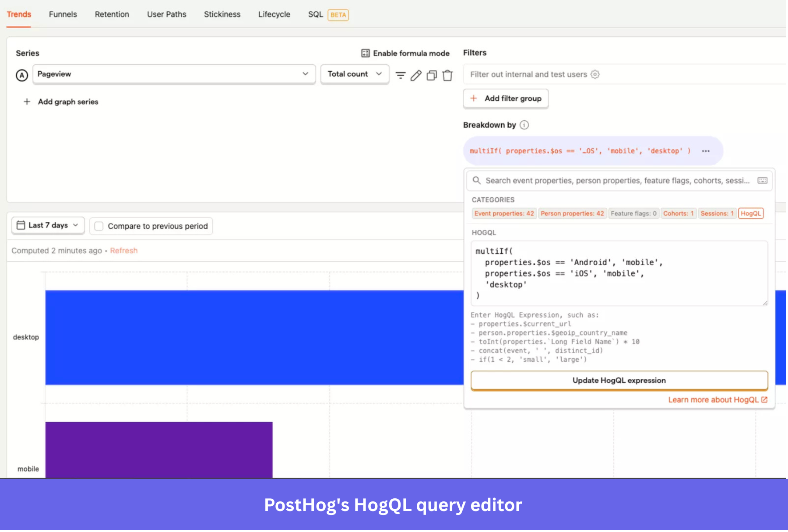Open the breakdown expression three-dots menu

[706, 151]
